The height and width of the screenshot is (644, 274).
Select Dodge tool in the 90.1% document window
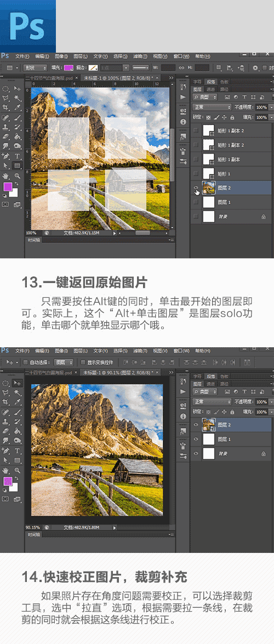[17, 440]
